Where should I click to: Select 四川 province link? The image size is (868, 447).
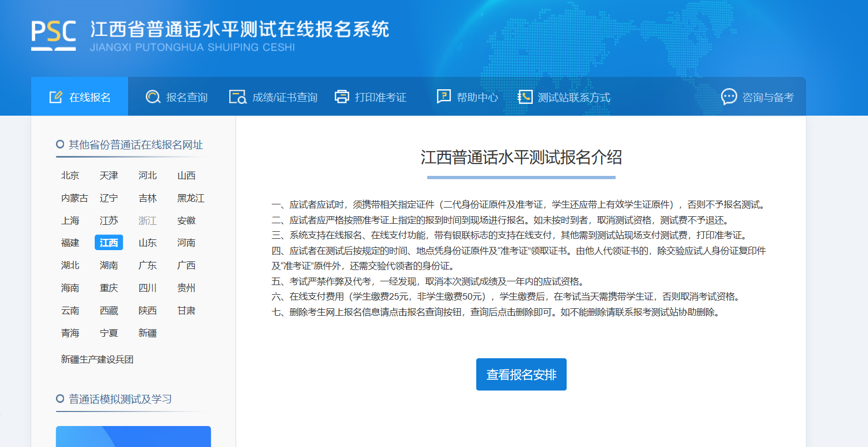[147, 288]
